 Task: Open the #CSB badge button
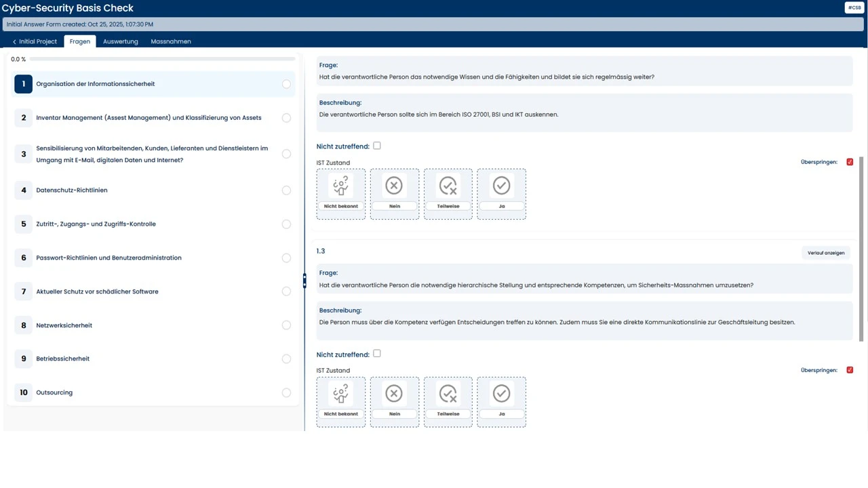(854, 7)
